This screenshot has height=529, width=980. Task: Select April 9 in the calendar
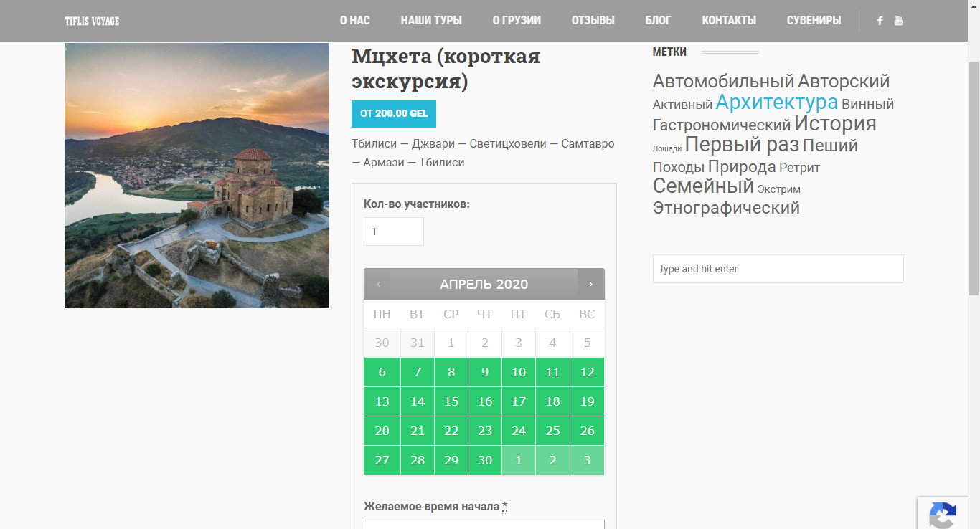pos(485,372)
